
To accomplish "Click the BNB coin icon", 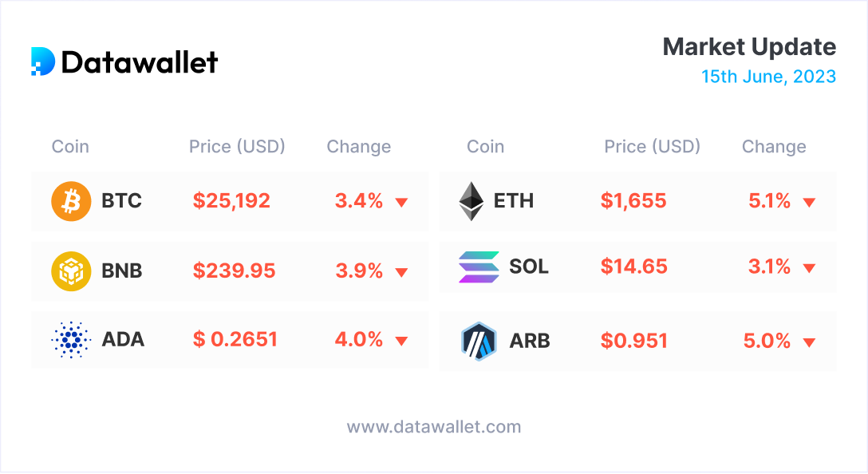I will click(71, 271).
